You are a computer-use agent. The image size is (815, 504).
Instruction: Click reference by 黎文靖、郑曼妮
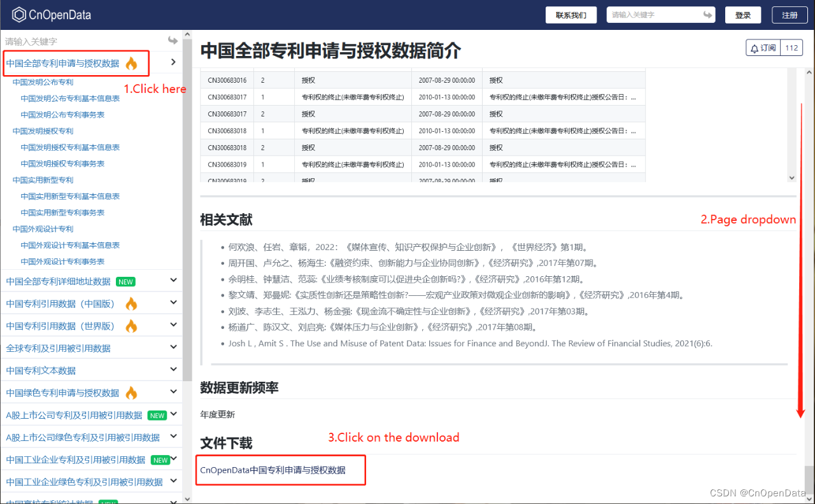point(456,295)
